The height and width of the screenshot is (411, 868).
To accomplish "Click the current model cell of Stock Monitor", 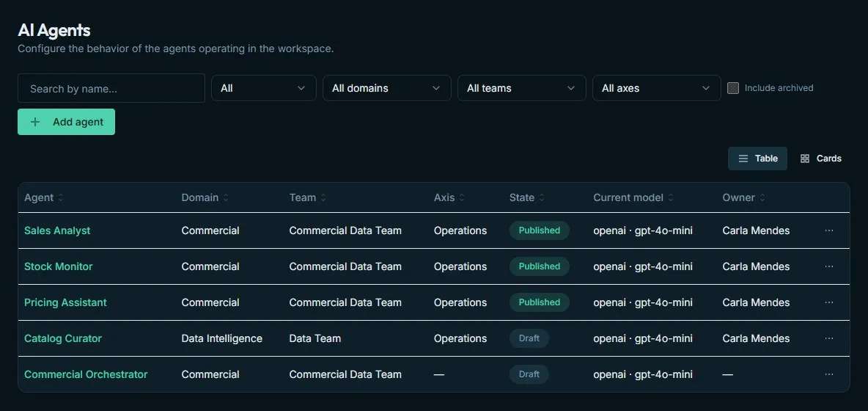I will [643, 266].
